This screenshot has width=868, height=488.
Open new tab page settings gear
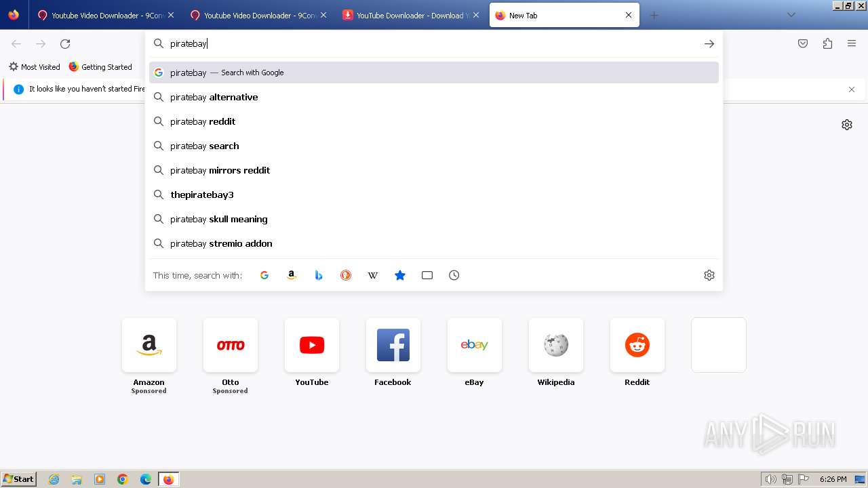[x=847, y=125]
